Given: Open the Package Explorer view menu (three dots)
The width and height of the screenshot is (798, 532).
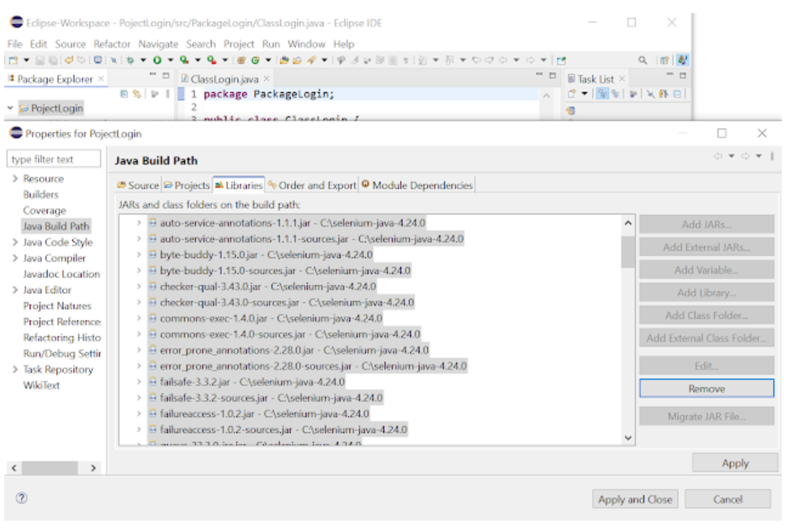Looking at the screenshot, I should click(x=168, y=94).
